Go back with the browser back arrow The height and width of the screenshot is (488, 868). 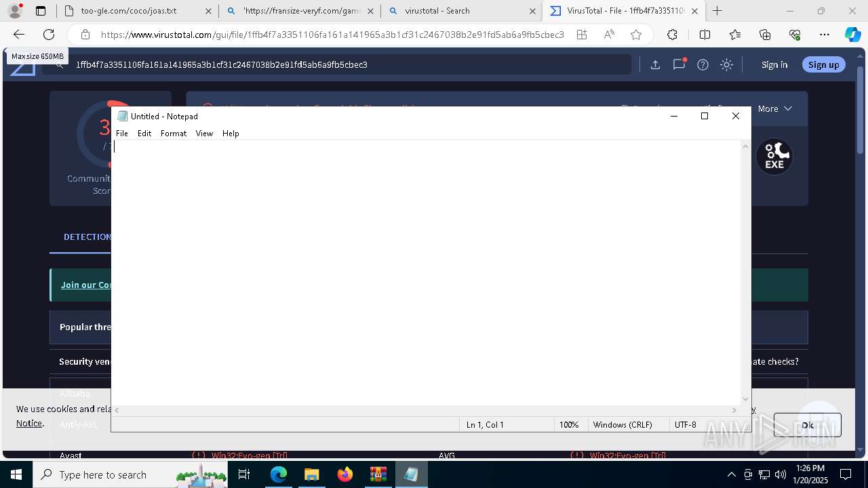click(19, 35)
